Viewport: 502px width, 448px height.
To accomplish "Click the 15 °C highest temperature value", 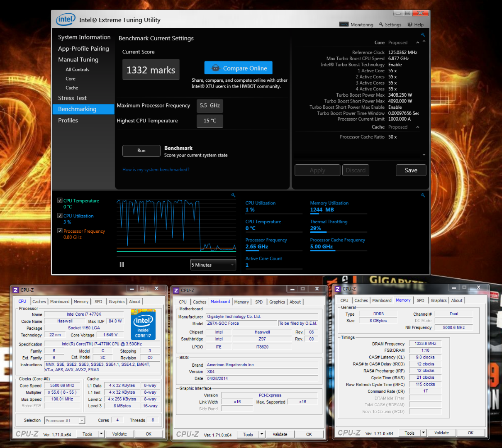I will [210, 121].
